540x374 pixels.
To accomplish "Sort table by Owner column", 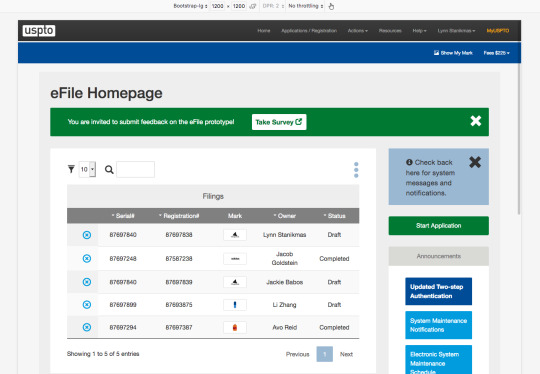I will tap(284, 216).
